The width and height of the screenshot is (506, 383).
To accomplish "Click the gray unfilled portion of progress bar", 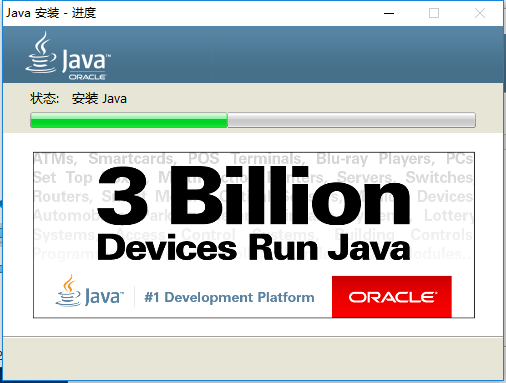I will point(351,120).
